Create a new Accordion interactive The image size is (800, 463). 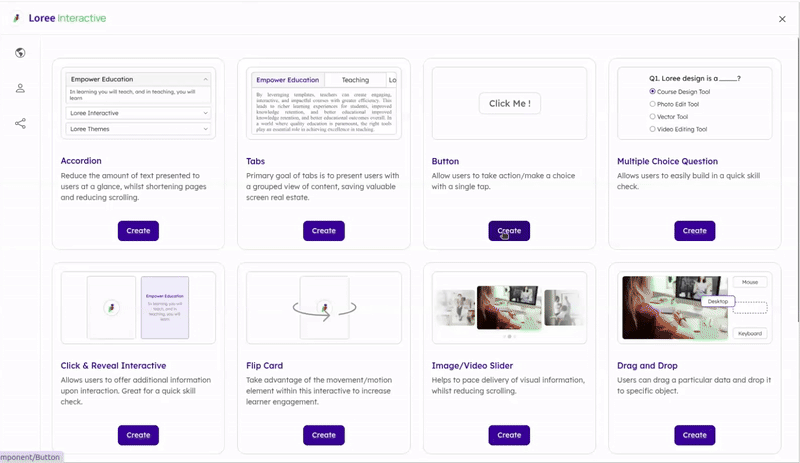point(138,231)
